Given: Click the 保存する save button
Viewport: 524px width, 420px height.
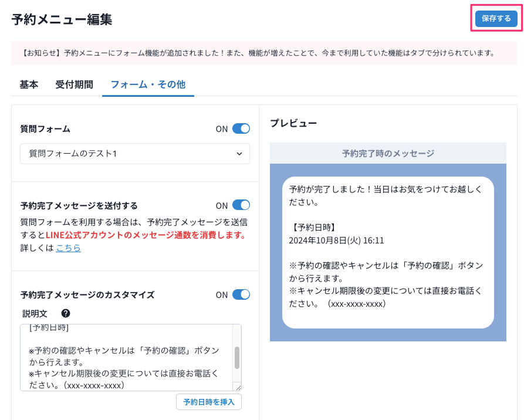Looking at the screenshot, I should point(496,19).
